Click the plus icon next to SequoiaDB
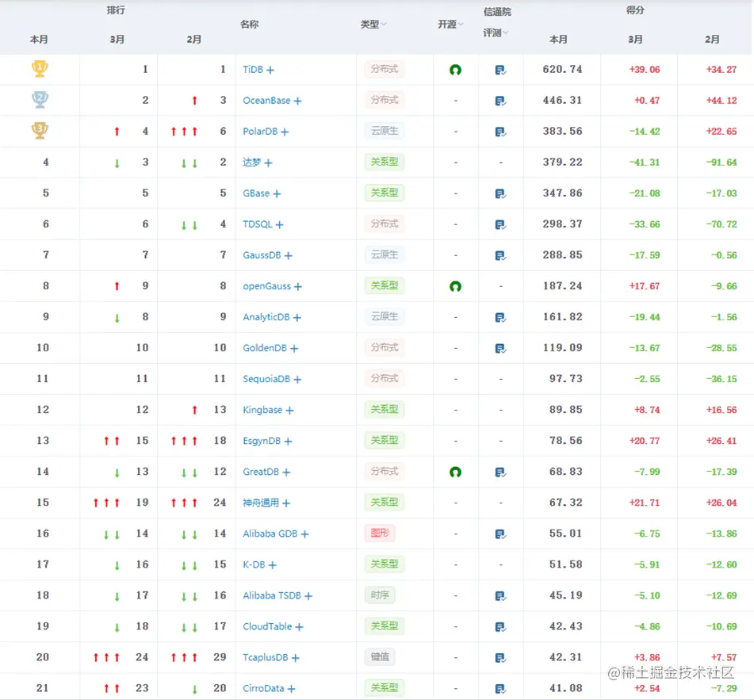The width and height of the screenshot is (754, 700). (297, 379)
